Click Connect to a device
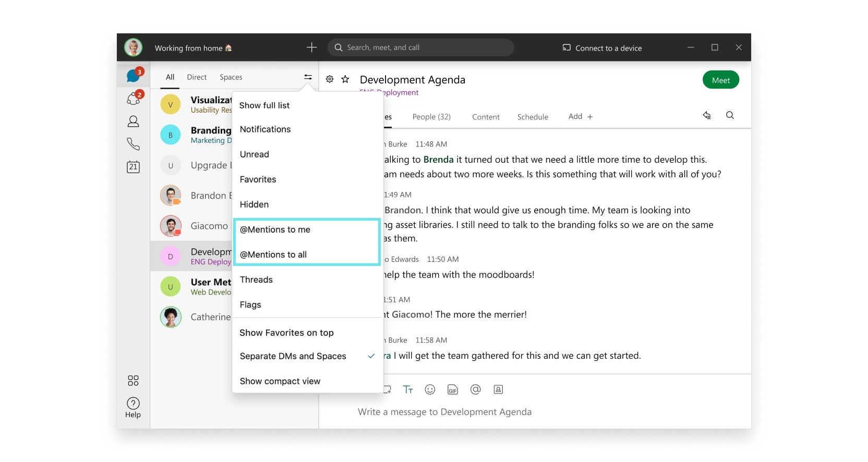868x462 pixels. coord(602,48)
